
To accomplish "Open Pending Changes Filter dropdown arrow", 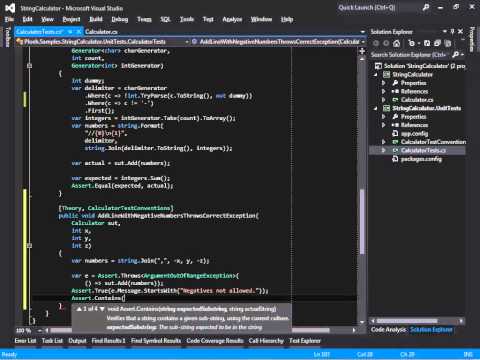I will [418, 43].
